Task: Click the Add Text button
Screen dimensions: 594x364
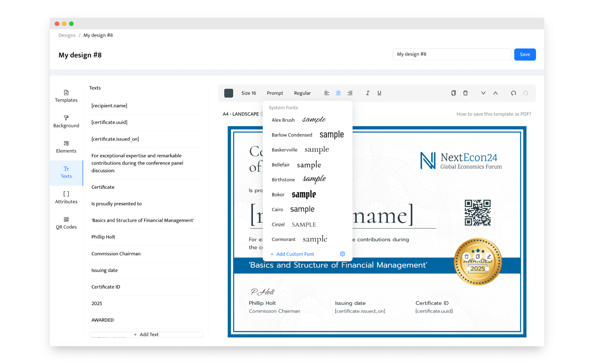Action: click(146, 334)
